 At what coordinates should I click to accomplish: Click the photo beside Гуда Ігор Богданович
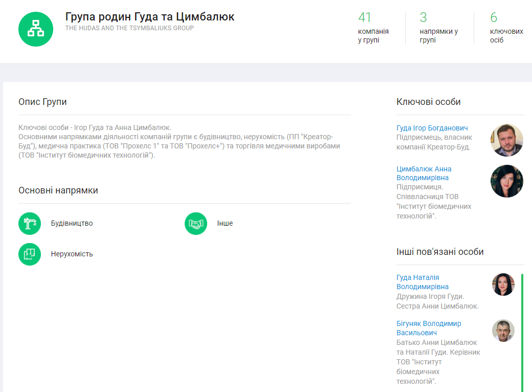point(506,140)
